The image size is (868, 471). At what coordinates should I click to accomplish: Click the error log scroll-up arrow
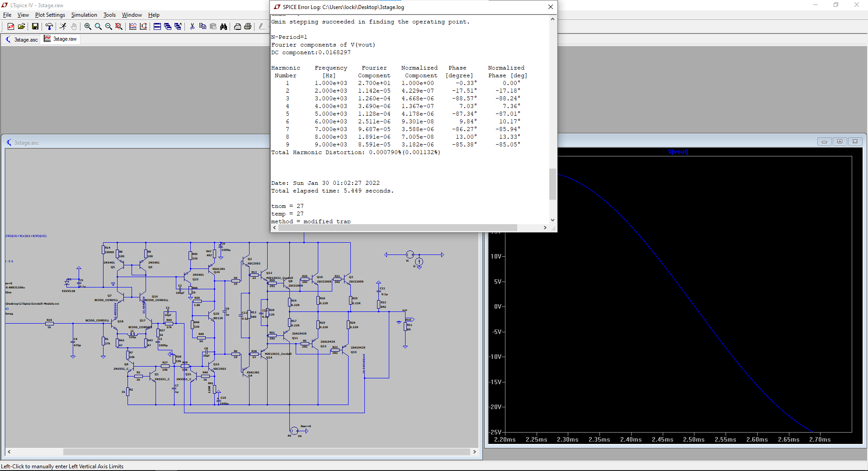552,19
